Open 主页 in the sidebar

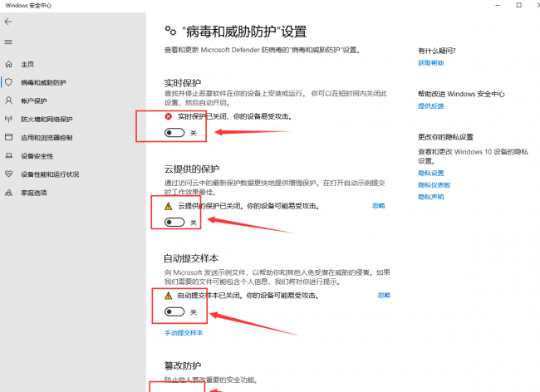click(27, 64)
